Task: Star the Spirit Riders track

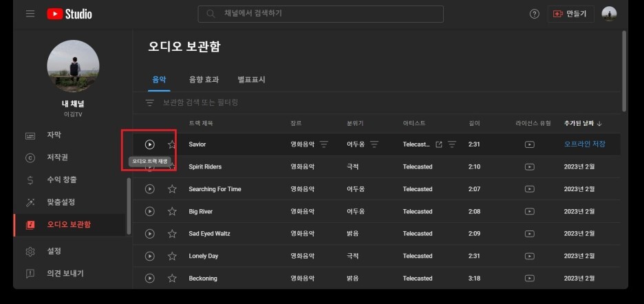Action: click(172, 167)
